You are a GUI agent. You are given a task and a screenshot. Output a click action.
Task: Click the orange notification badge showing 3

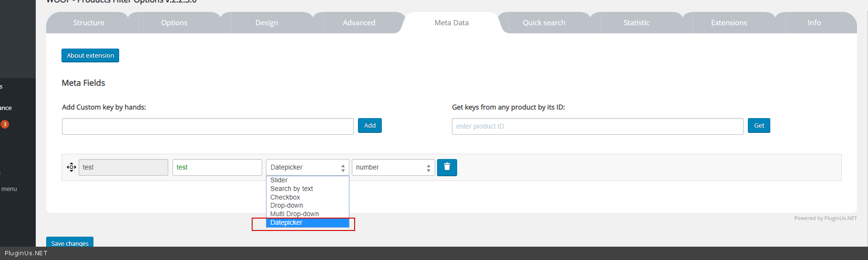pyautogui.click(x=5, y=124)
